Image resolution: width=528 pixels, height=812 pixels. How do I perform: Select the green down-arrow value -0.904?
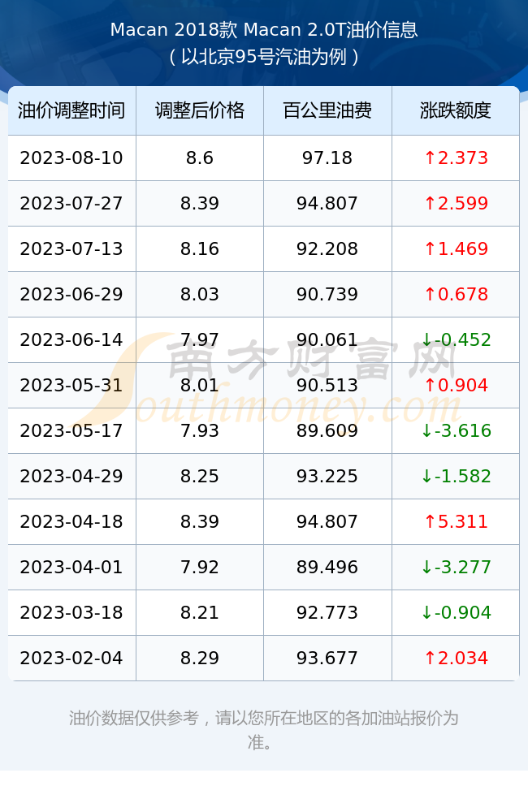(x=456, y=612)
